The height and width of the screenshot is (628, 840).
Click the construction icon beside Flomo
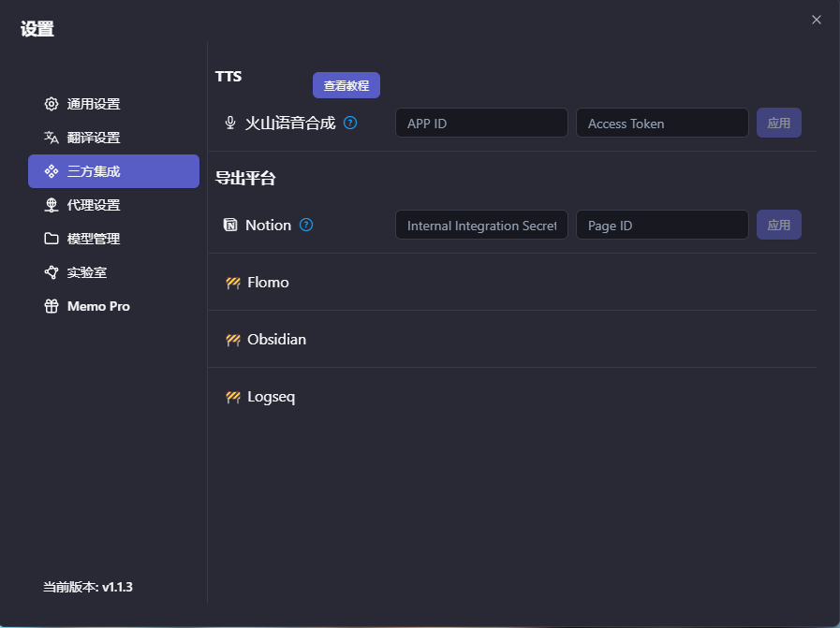[233, 283]
